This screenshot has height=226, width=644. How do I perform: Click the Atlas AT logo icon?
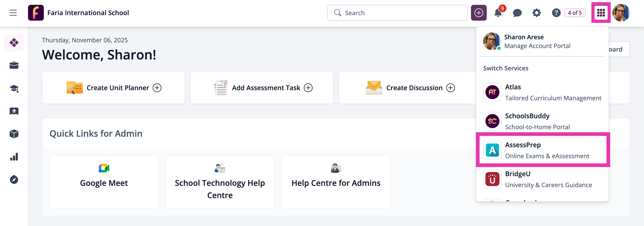pos(492,92)
